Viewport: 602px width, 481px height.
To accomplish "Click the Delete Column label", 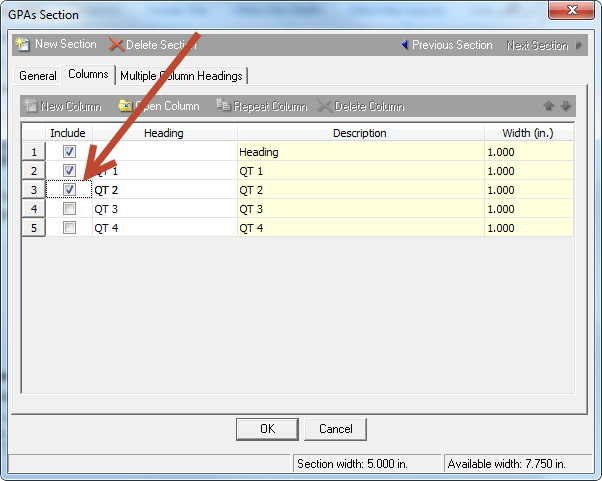I will pos(369,106).
